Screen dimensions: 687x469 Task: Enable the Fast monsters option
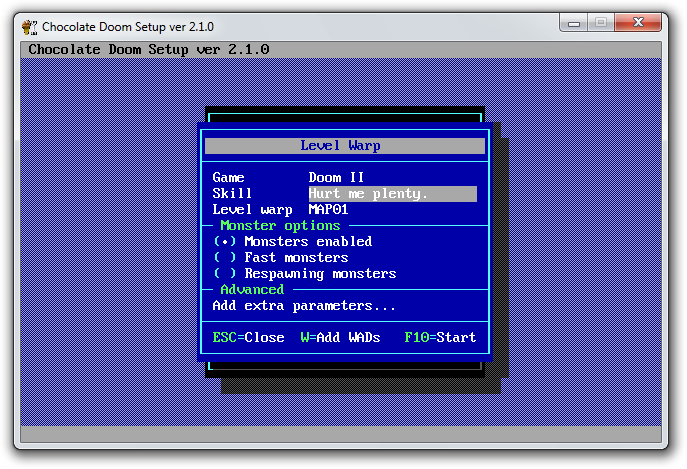(281, 258)
